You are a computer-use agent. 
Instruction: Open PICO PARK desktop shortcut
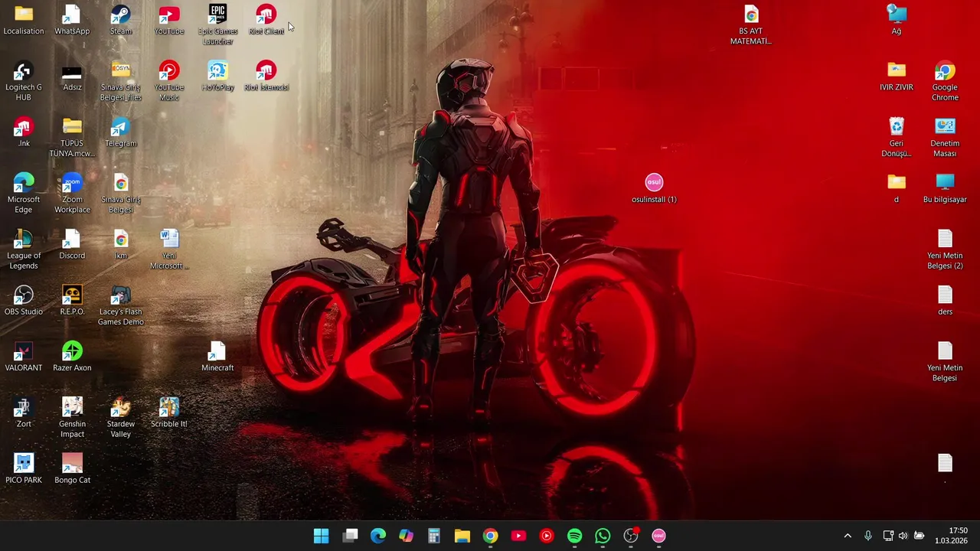[x=24, y=469]
